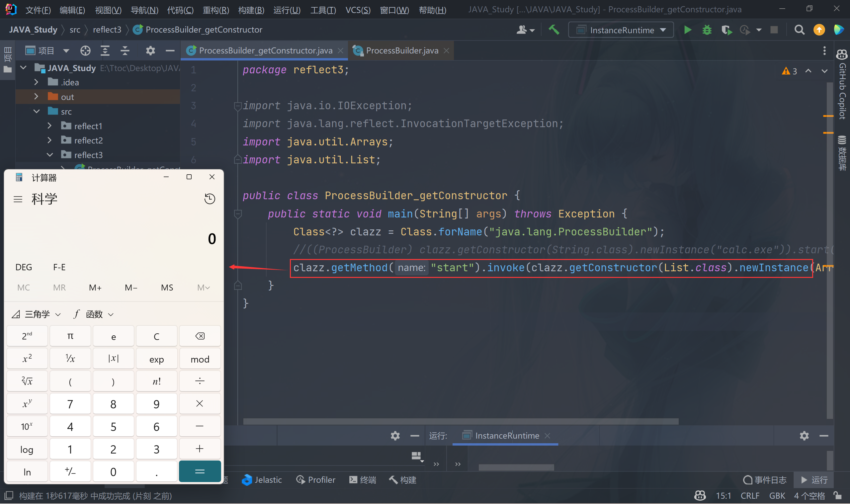Viewport: 850px width, 504px height.
Task: Start debugging with the bug icon
Action: coord(707,30)
